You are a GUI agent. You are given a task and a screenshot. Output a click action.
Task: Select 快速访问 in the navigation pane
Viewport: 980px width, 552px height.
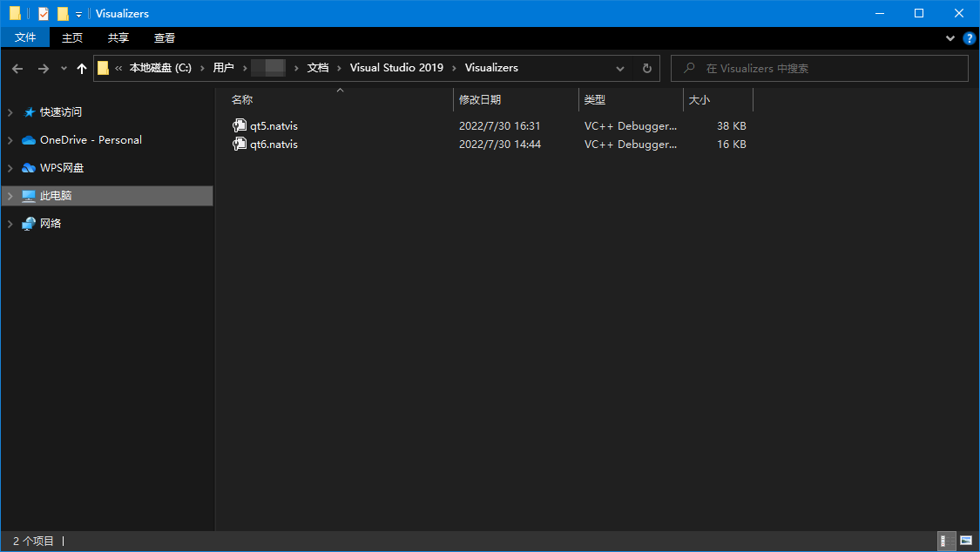[x=61, y=112]
